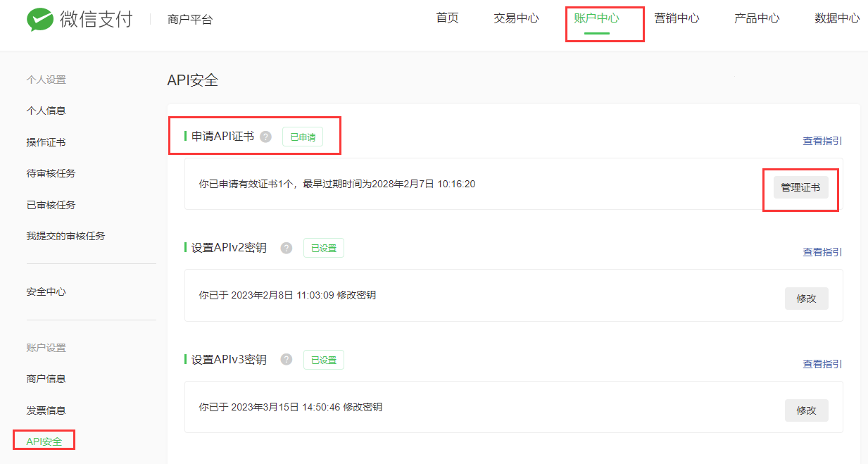Select the 账户中心 tab

coord(596,18)
